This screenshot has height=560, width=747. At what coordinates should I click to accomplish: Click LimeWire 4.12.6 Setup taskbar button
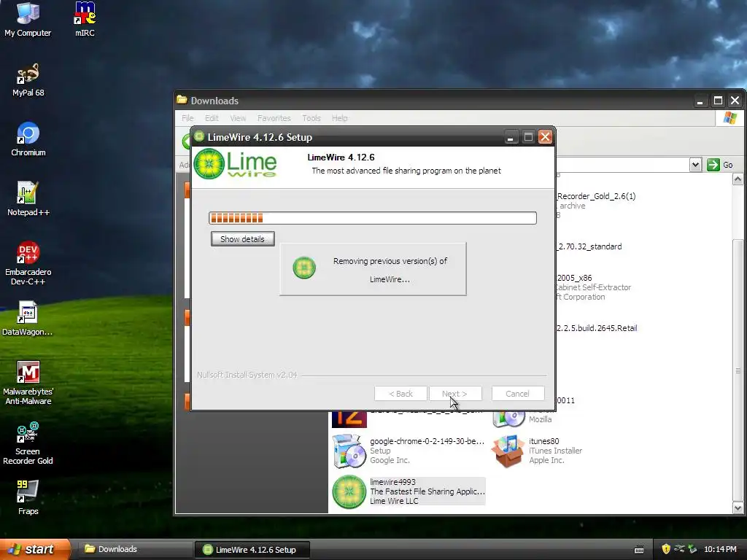point(252,550)
